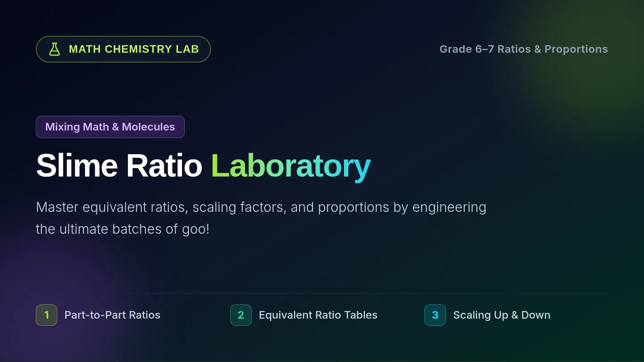This screenshot has height=362, width=644.
Task: Click the MATH CHEMISTRY LAB badge label
Action: (x=134, y=49)
